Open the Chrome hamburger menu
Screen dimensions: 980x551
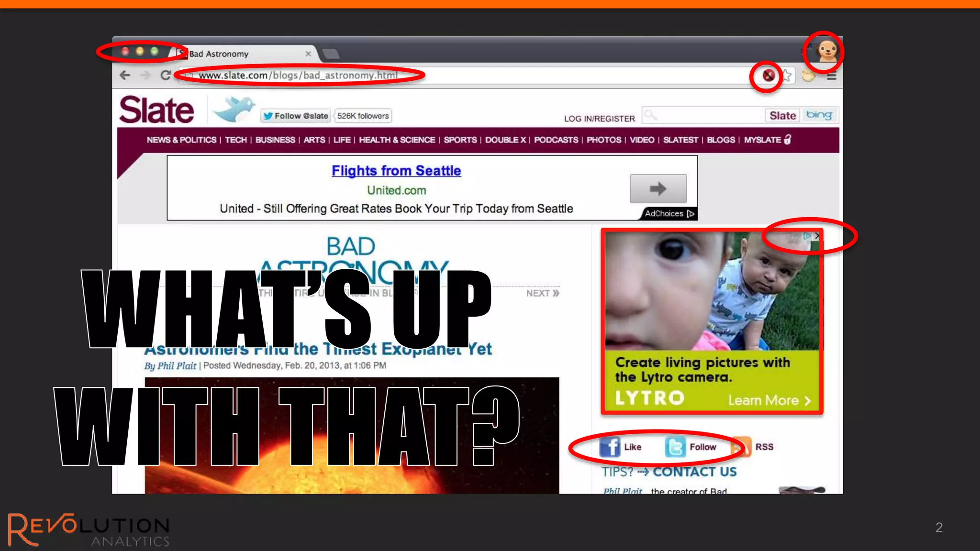point(832,76)
